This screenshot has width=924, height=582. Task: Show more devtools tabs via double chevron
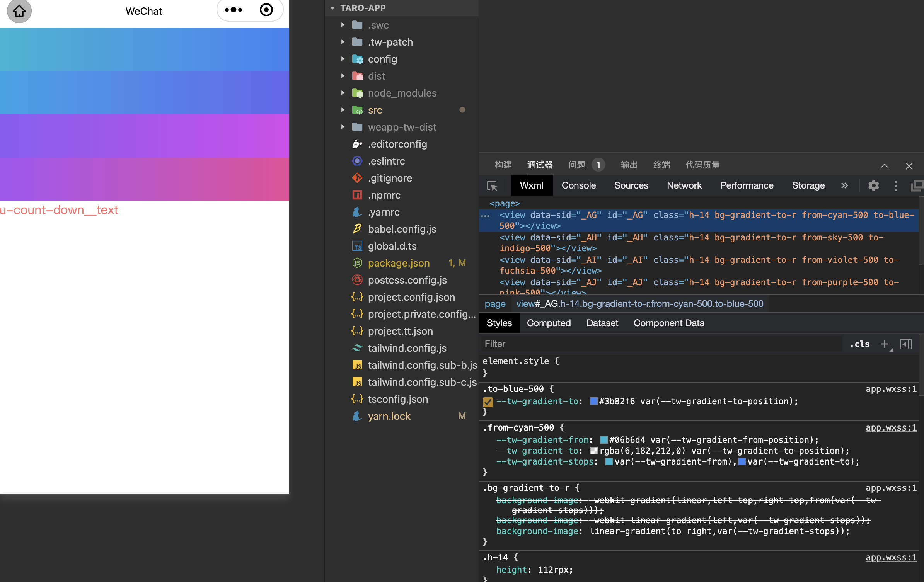(x=844, y=186)
